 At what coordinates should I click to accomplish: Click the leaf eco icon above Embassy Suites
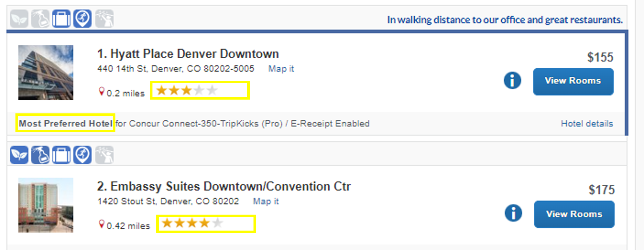19,155
